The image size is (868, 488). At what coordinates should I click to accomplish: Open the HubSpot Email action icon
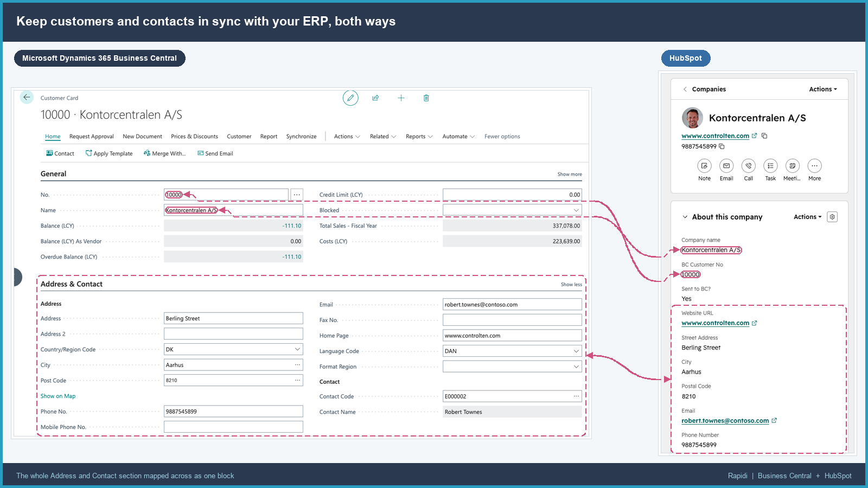tap(726, 166)
